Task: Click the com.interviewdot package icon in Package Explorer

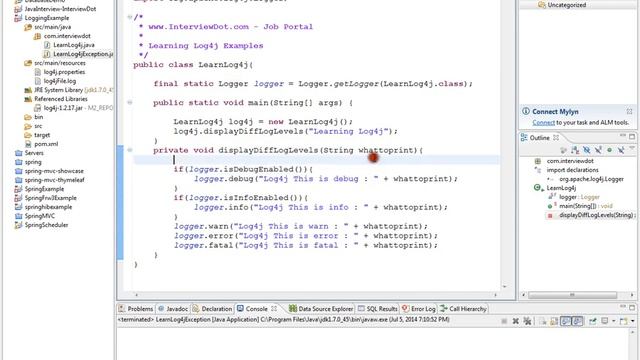Action: tap(37, 36)
